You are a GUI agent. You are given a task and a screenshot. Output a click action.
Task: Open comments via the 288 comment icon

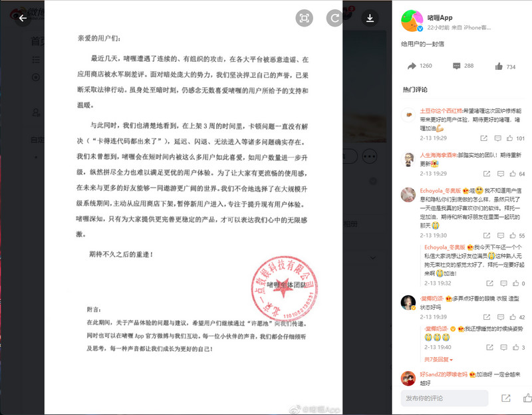point(456,66)
